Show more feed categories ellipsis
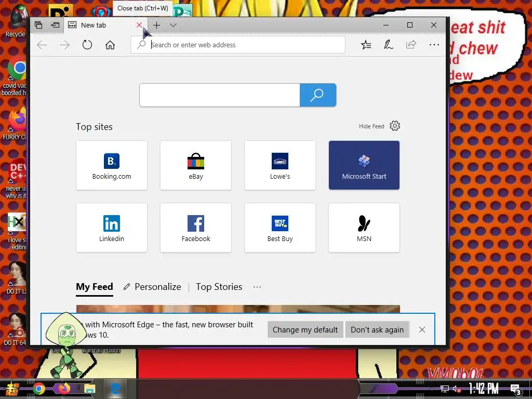This screenshot has height=399, width=532. 257,287
